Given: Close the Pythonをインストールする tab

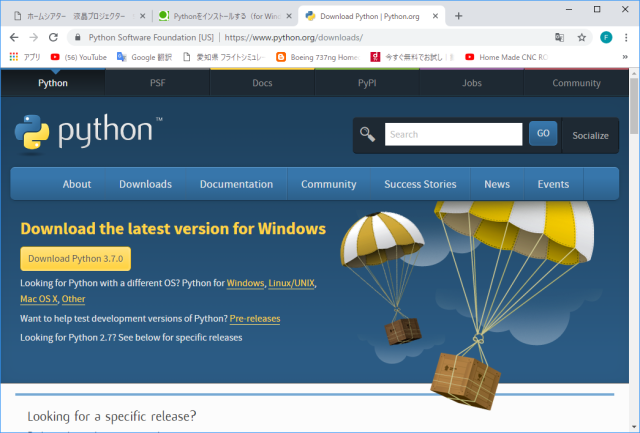Looking at the screenshot, I should coord(289,16).
